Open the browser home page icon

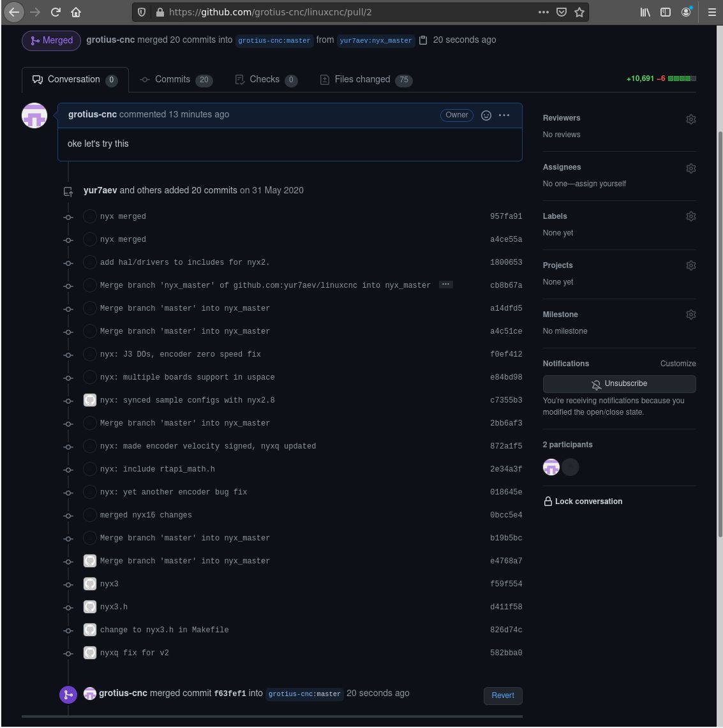(x=76, y=12)
